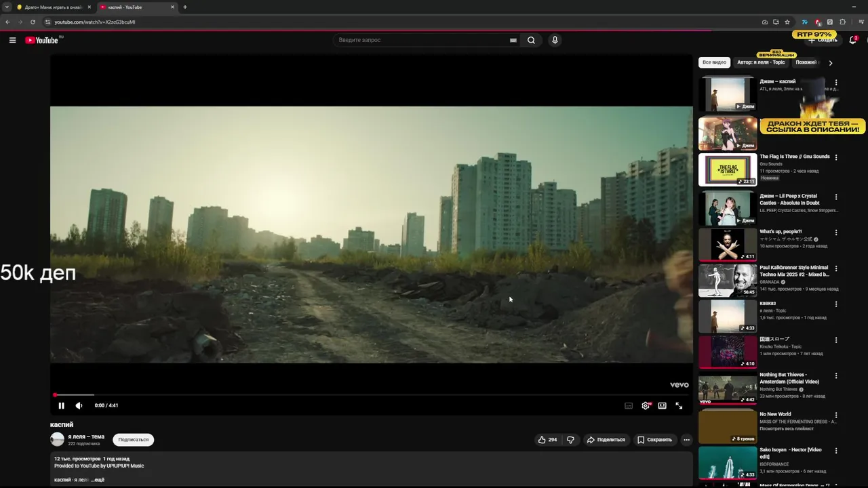This screenshot has width=868, height=488.
Task: Save video with Сохранить button
Action: click(x=655, y=440)
